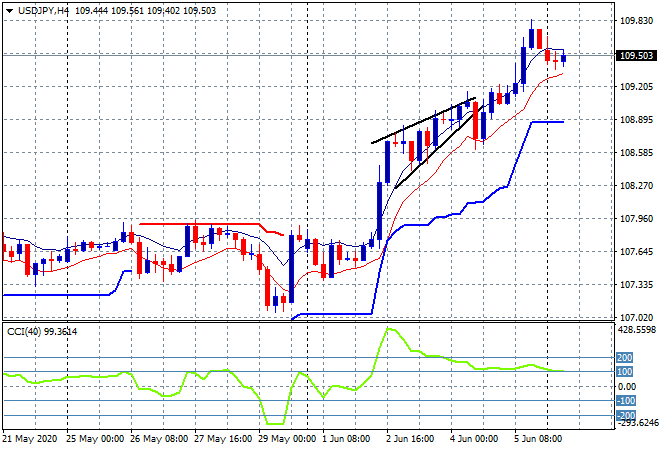This screenshot has height=450, width=660.
Task: Click the 107.645 price axis label
Action: (x=636, y=252)
